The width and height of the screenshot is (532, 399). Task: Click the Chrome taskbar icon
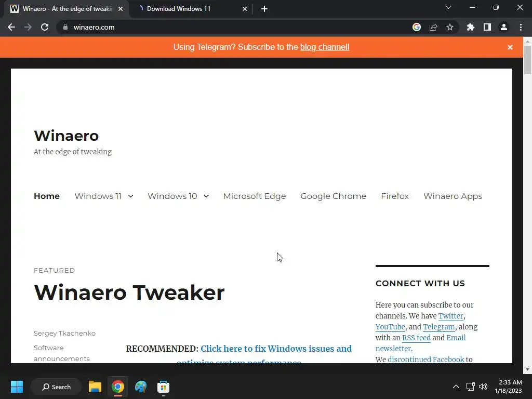[118, 387]
